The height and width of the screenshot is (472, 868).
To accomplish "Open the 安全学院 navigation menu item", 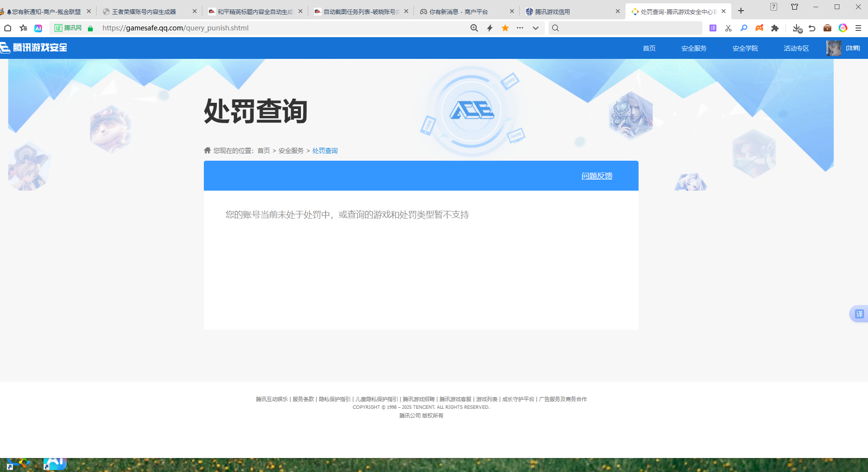I will [745, 48].
